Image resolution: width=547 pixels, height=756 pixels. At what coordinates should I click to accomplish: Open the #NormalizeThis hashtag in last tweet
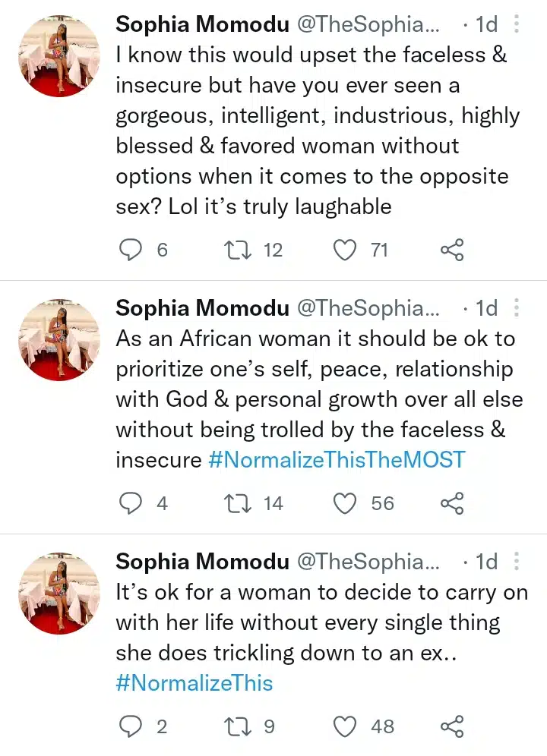tap(194, 682)
